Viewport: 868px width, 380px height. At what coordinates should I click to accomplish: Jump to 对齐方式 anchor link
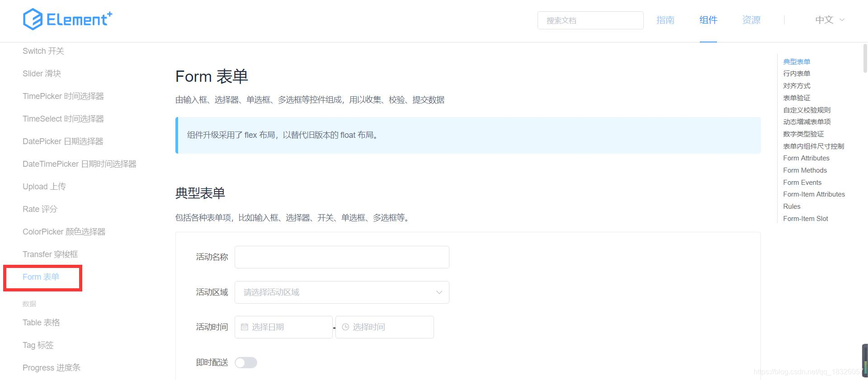(x=797, y=85)
